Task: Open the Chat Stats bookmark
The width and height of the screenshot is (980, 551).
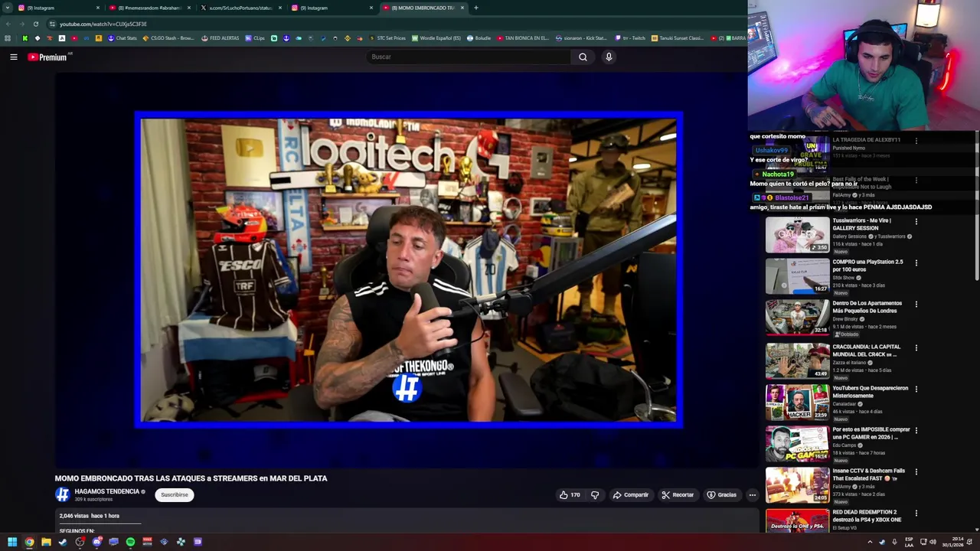Action: pyautogui.click(x=122, y=38)
